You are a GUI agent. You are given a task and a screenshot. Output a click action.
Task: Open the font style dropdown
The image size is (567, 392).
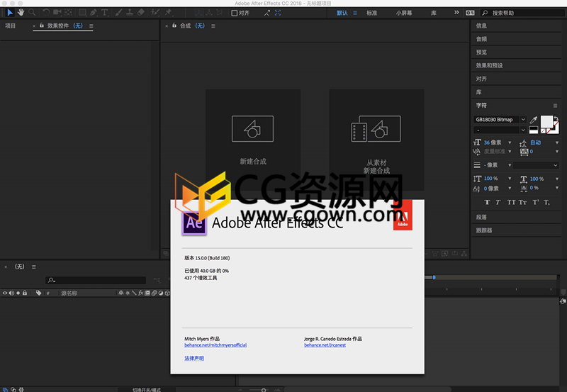click(523, 130)
